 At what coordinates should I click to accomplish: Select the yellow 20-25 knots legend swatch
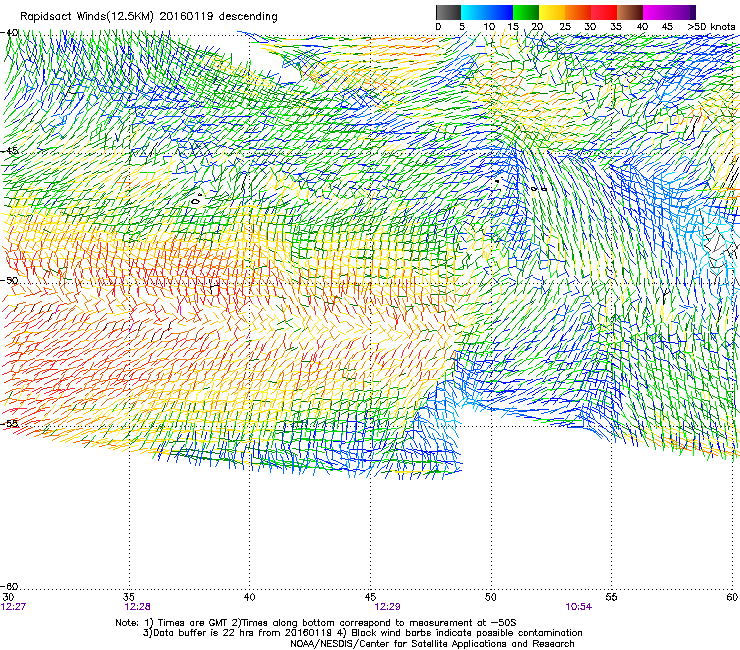[x=552, y=12]
